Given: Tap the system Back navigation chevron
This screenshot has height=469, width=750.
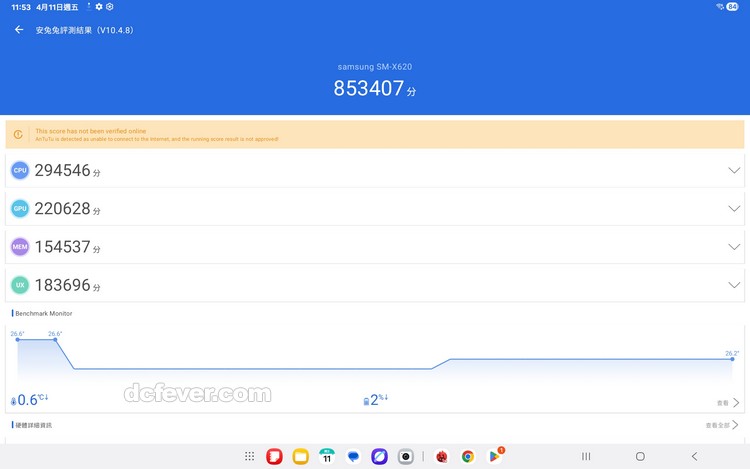Looking at the screenshot, I should click(694, 457).
